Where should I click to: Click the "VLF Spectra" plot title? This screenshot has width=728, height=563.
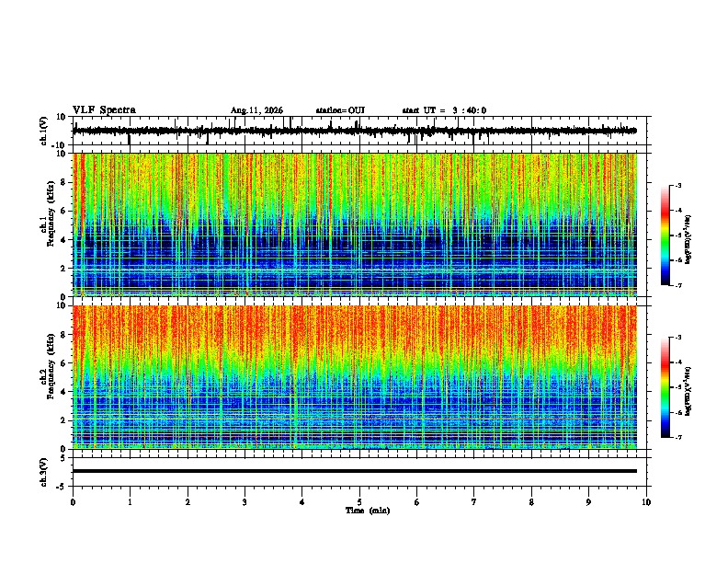click(104, 110)
